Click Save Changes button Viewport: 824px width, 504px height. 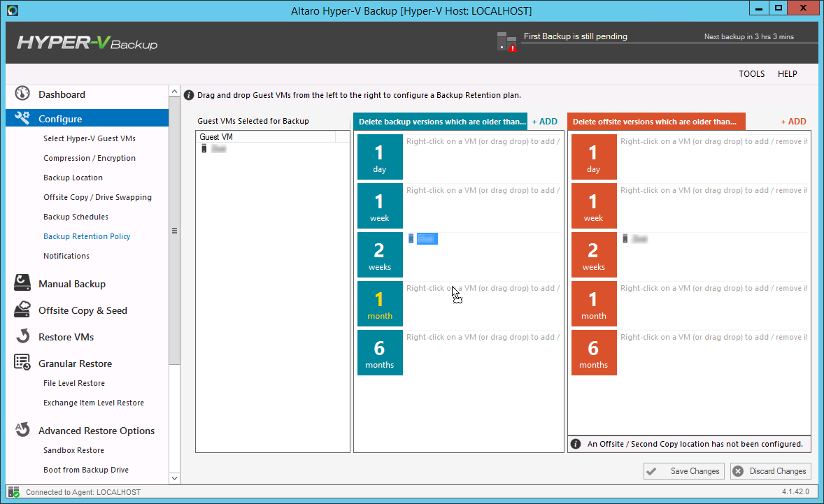(683, 471)
